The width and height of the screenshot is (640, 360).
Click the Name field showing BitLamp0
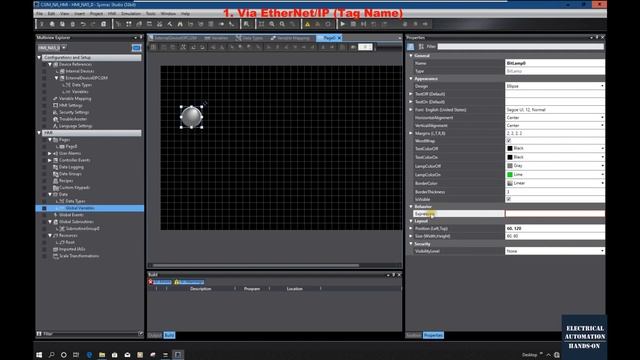tap(555, 63)
